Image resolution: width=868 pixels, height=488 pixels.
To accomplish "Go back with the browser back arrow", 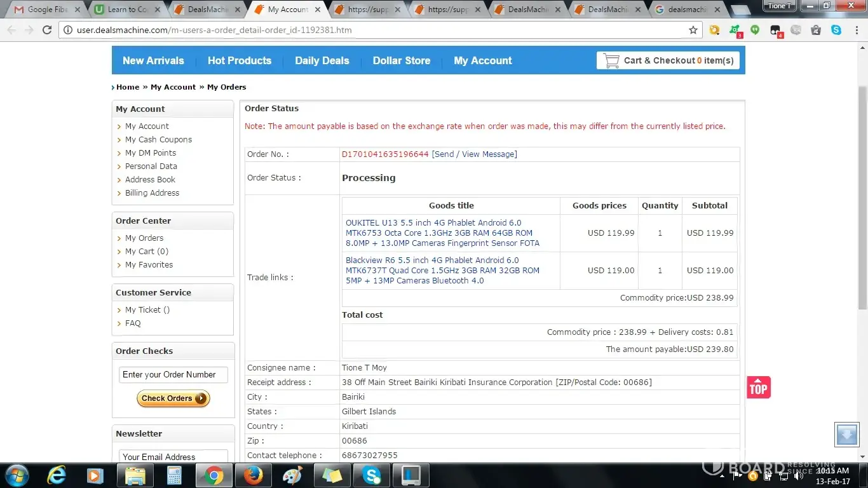I will (x=11, y=30).
